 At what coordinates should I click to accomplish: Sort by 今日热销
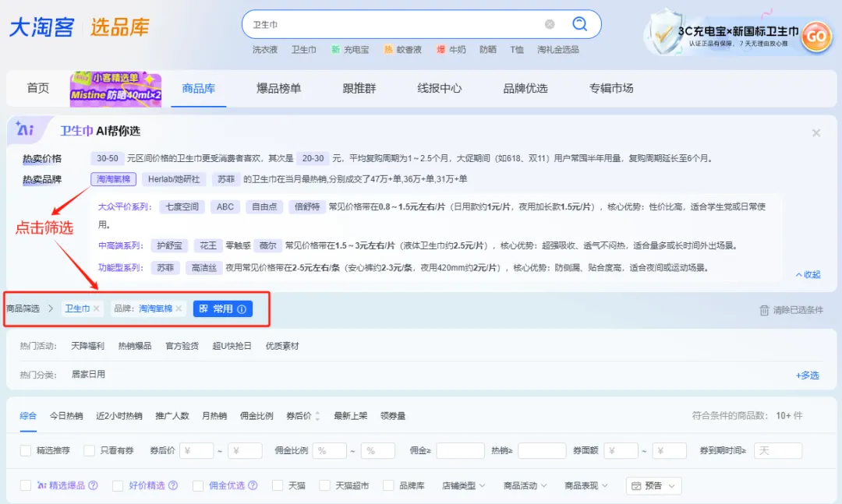point(66,416)
